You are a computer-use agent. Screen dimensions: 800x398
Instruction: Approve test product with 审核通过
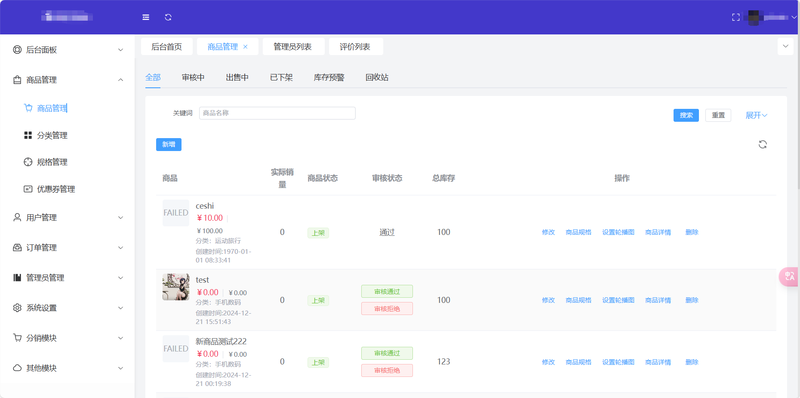(x=387, y=291)
